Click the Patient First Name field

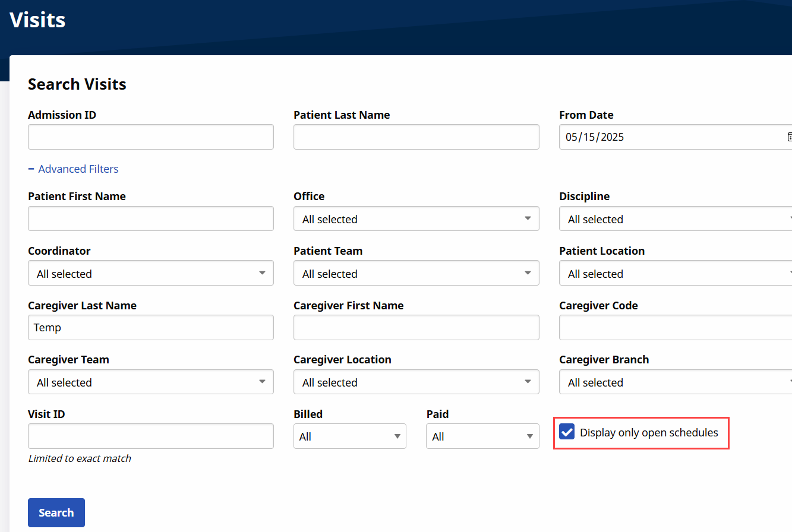click(x=150, y=219)
